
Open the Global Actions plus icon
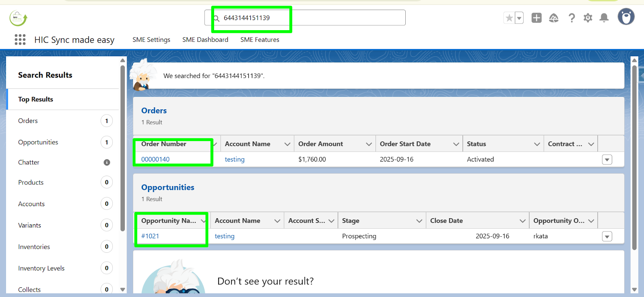pyautogui.click(x=537, y=18)
